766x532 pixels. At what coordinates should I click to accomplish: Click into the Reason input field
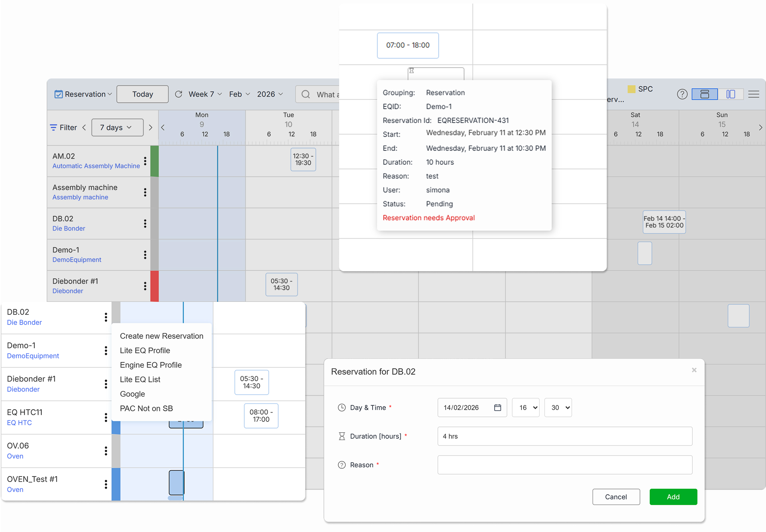tap(564, 465)
